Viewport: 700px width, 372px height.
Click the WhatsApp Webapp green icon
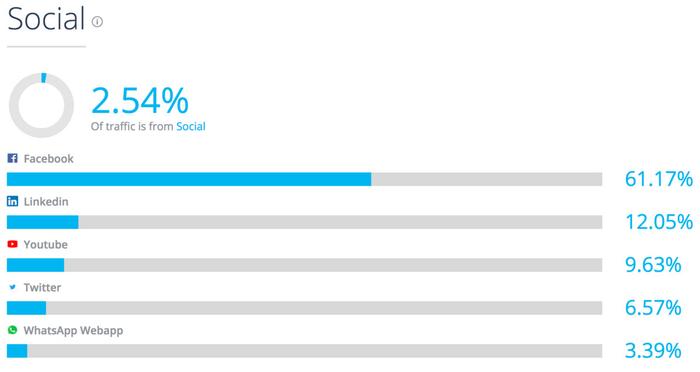pyautogui.click(x=12, y=330)
